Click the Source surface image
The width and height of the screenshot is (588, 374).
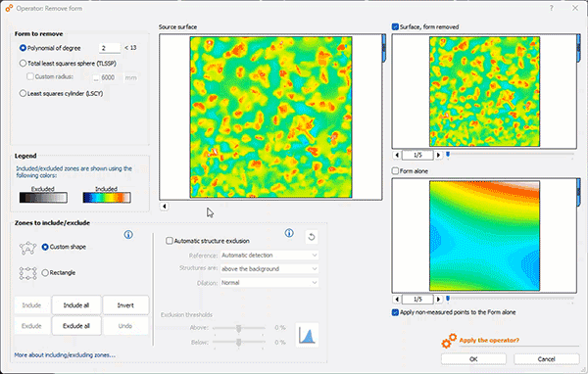point(270,117)
